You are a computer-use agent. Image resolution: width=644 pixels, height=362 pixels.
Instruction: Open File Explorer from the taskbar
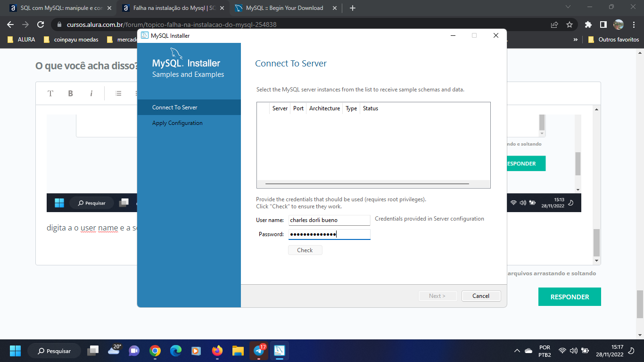238,351
